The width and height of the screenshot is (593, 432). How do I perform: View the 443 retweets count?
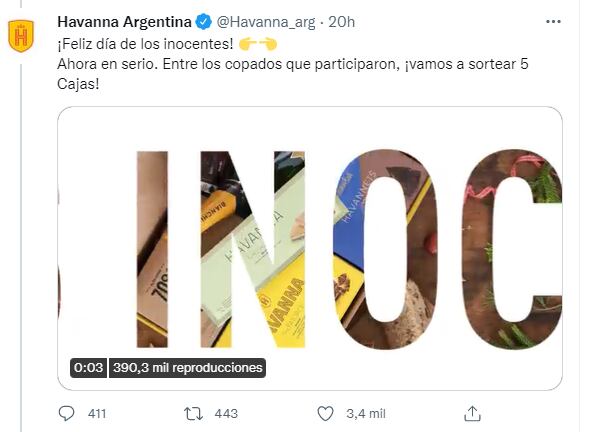pos(226,414)
